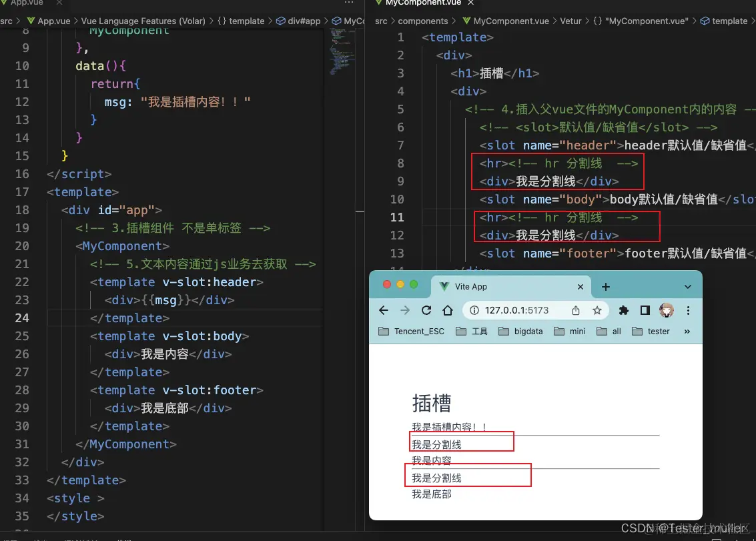The width and height of the screenshot is (756, 541).
Task: Open the div#app breadcrumb dropdown
Action: (x=298, y=21)
